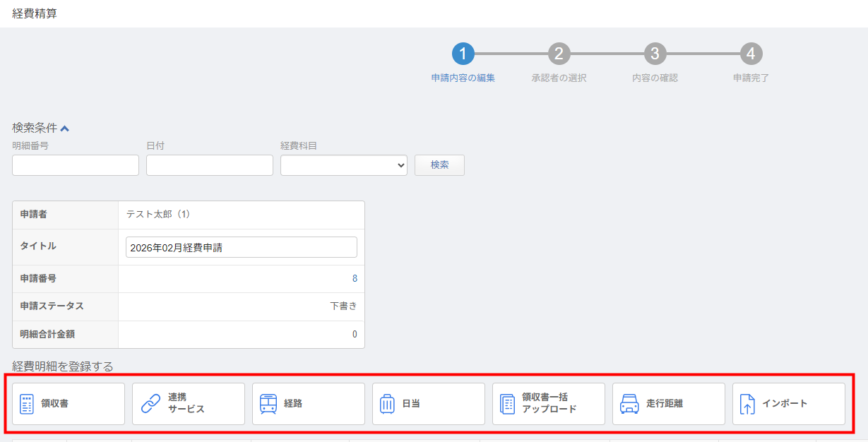Click the インポート file upload icon
868x442 pixels.
click(747, 404)
